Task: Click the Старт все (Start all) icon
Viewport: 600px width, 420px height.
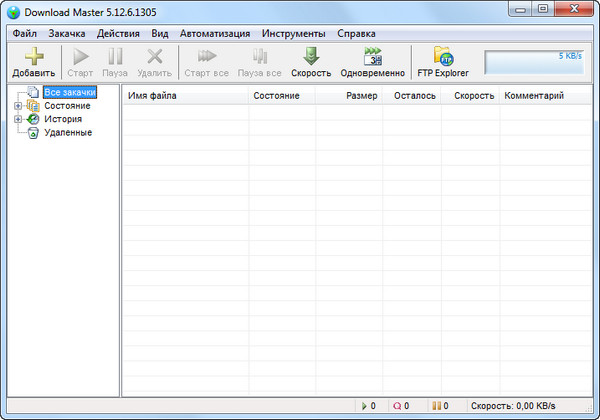Action: click(x=206, y=56)
